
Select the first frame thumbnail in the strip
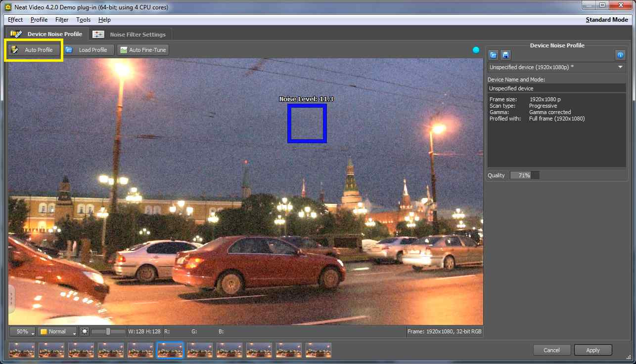(x=22, y=350)
